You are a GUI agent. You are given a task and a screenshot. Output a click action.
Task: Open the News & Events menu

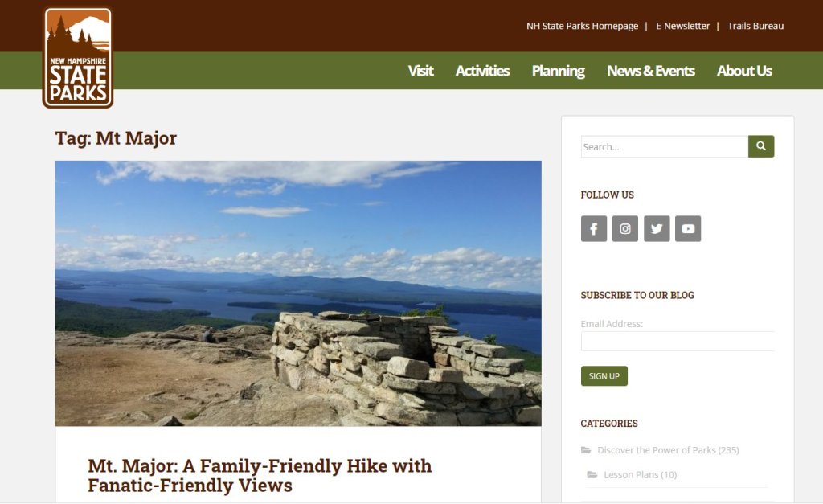pos(651,71)
